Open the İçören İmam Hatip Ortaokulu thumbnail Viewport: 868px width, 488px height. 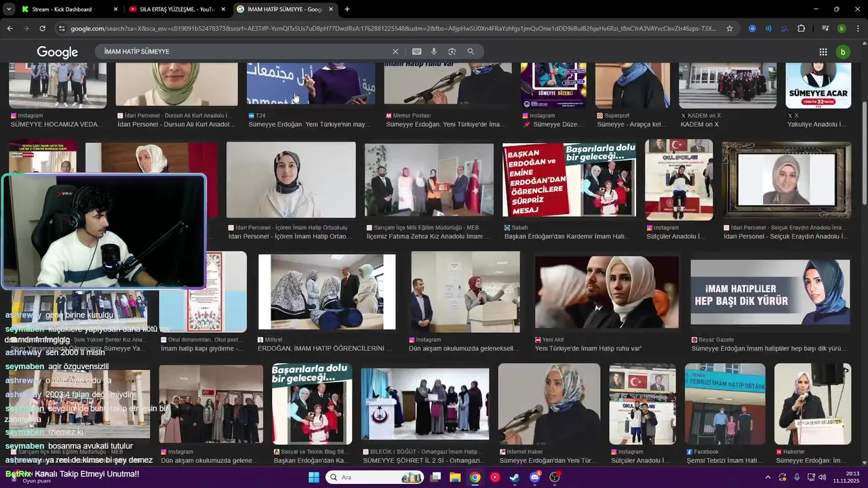point(291,180)
